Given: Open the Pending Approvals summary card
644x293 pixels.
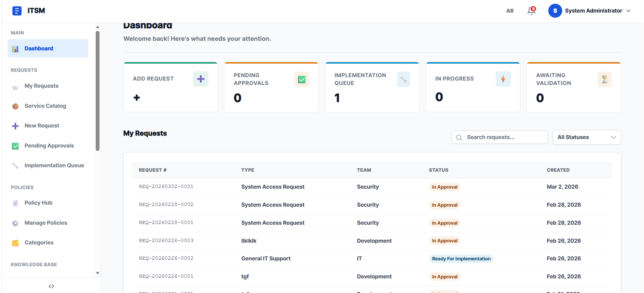Looking at the screenshot, I should [271, 87].
